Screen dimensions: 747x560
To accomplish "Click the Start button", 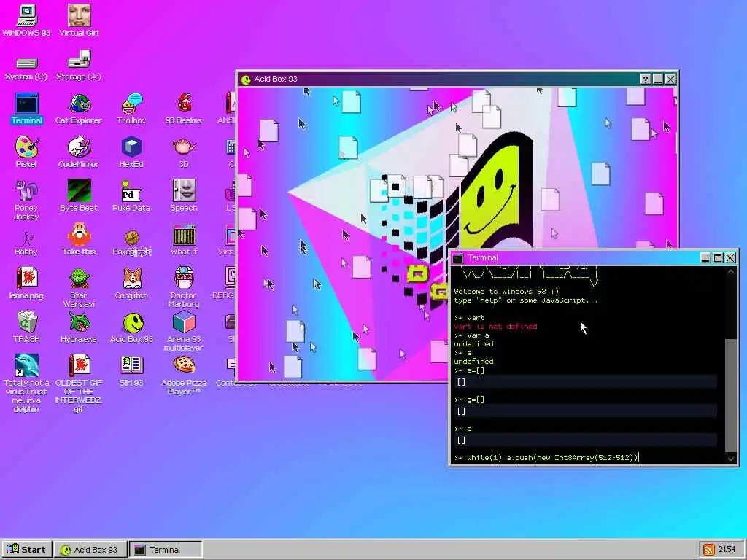I will (x=27, y=550).
